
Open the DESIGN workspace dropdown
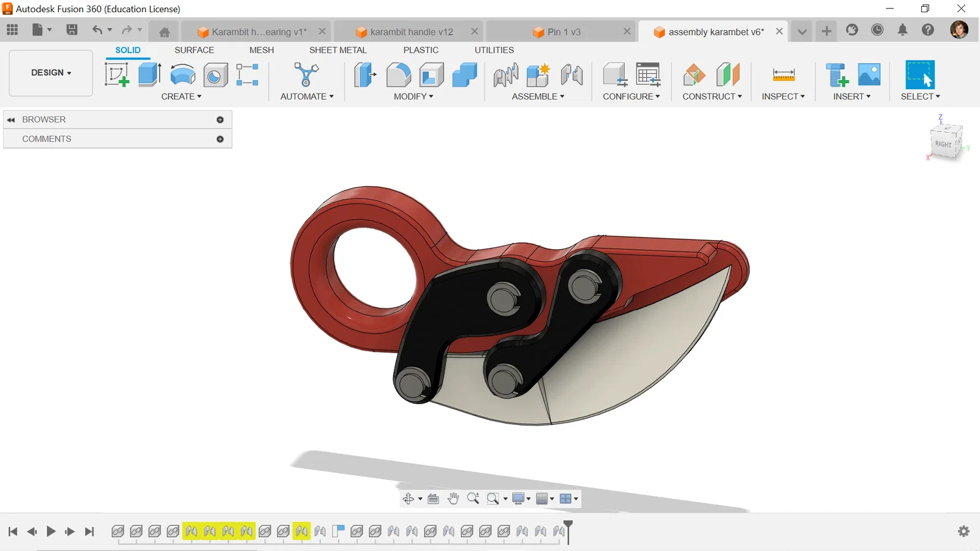pos(51,73)
